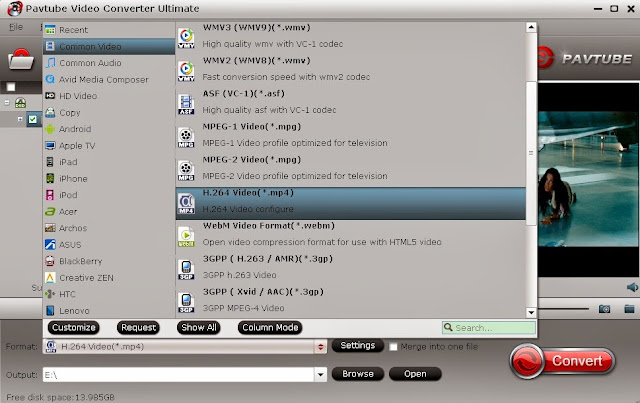
Task: Open the snapshot folder icon
Action: point(629,309)
